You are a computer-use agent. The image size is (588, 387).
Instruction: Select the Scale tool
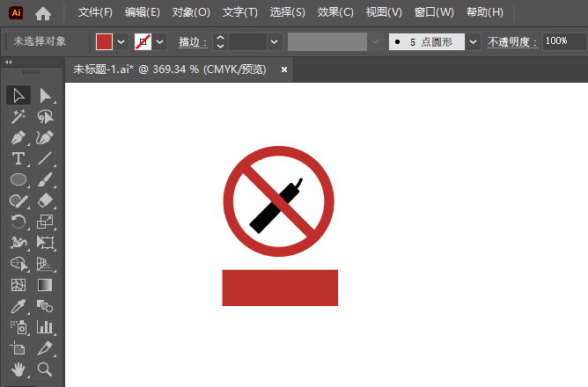pyautogui.click(x=46, y=222)
